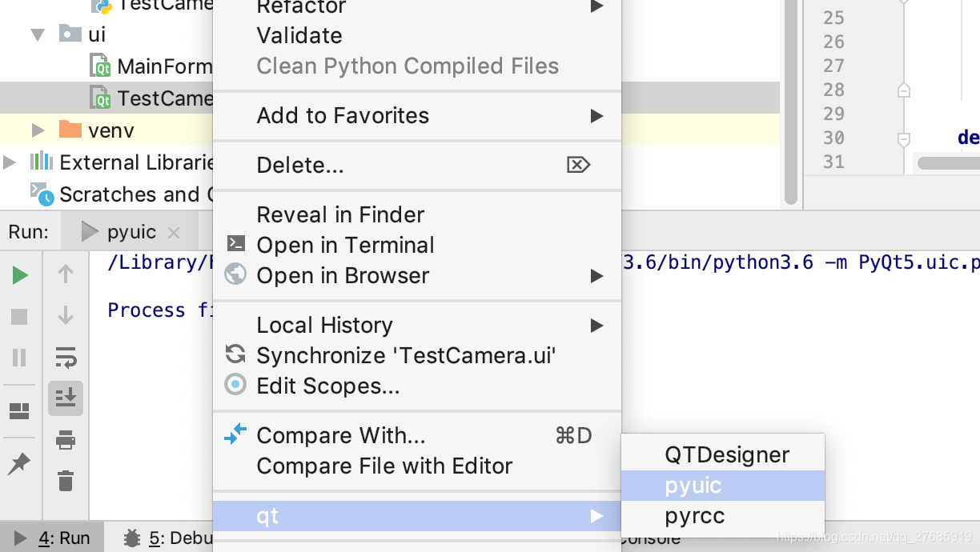
Task: Choose Reveal in Finder
Action: [x=339, y=214]
